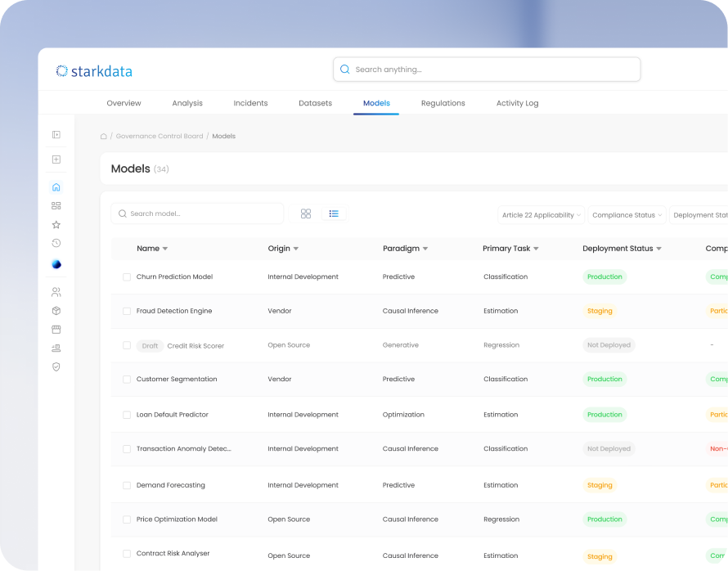Click the search icon in model search
This screenshot has height=571, width=728.
123,214
